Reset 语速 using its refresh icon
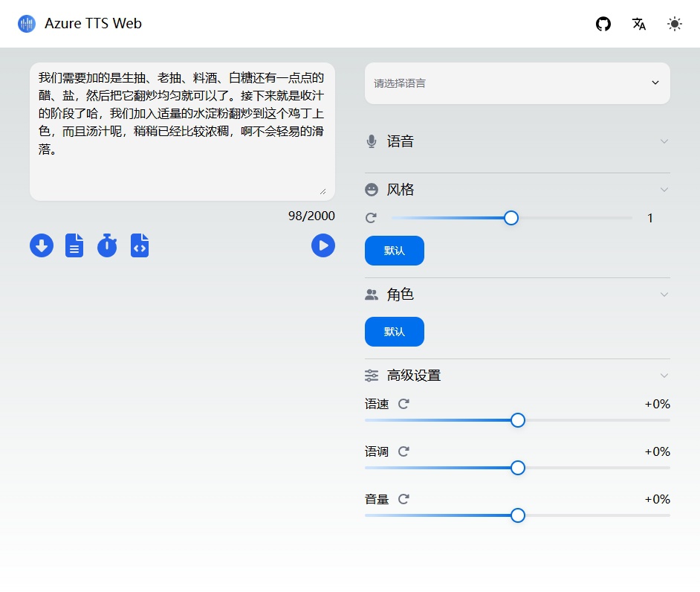This screenshot has width=700, height=592. pos(404,404)
